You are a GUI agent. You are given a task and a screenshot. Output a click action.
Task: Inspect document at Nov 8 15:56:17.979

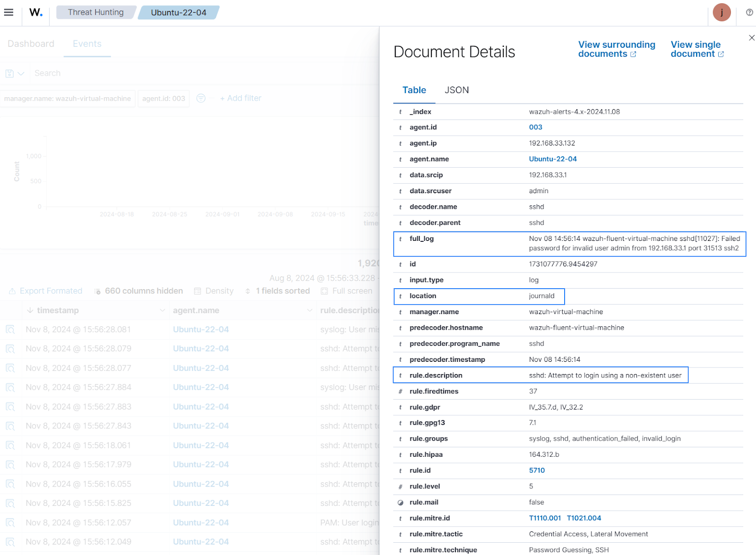10,465
